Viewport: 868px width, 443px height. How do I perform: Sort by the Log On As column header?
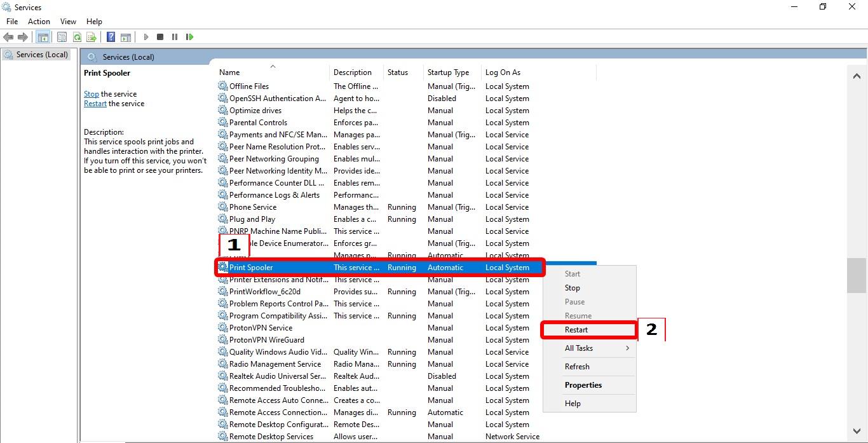pos(538,72)
